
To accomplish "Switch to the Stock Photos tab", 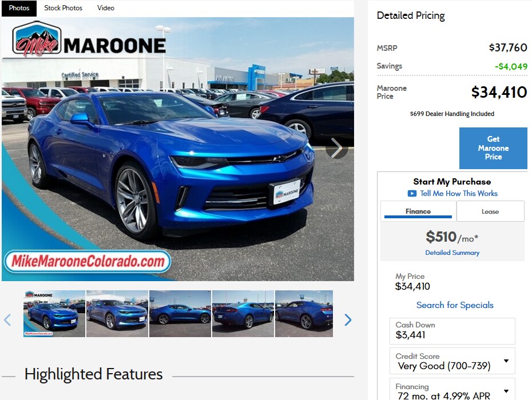I will [x=63, y=8].
